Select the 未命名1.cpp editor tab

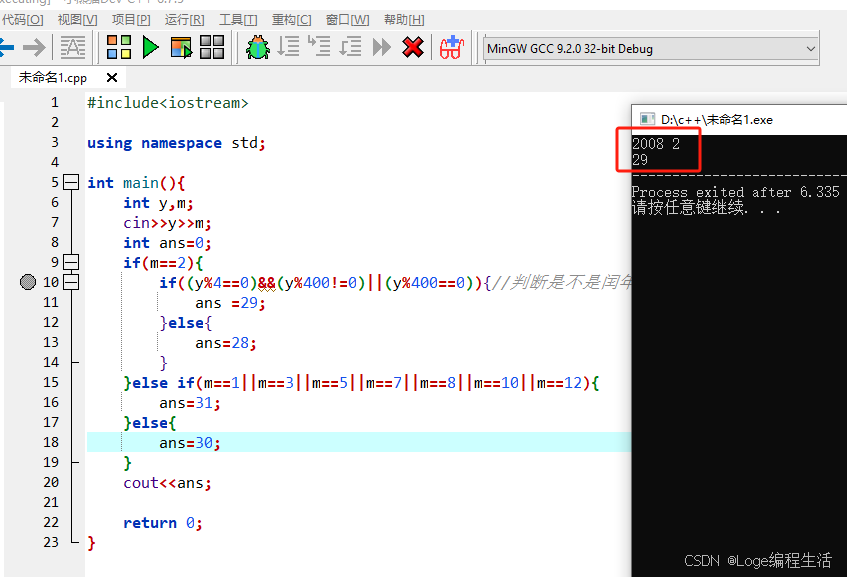click(x=52, y=78)
